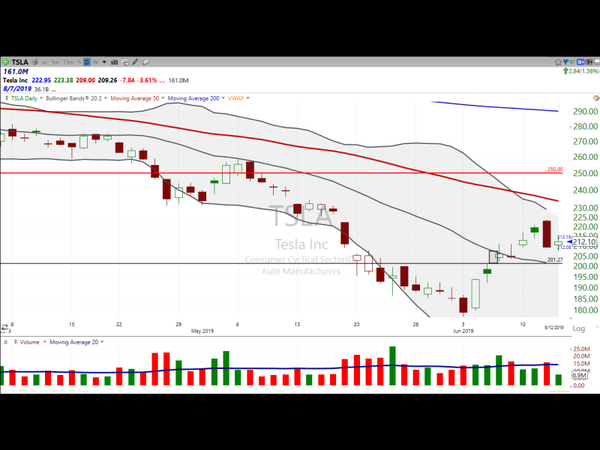Click the 223.38 high price value

64,80
